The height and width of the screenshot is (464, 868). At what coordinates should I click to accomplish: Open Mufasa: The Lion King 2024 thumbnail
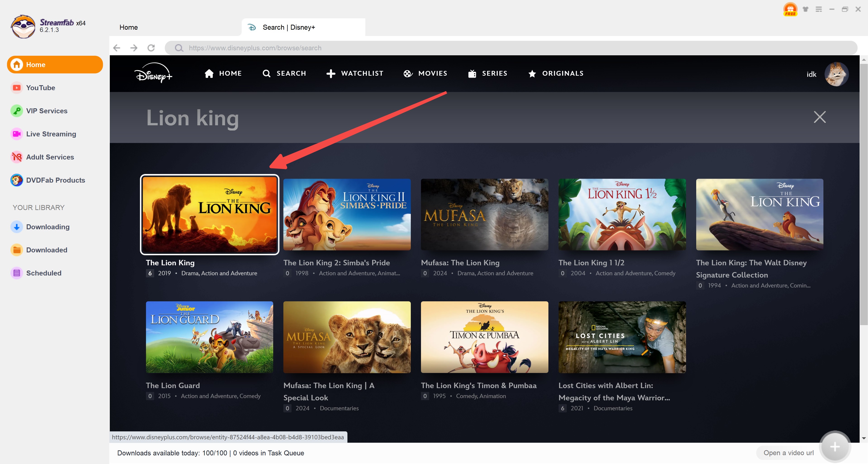pos(484,215)
